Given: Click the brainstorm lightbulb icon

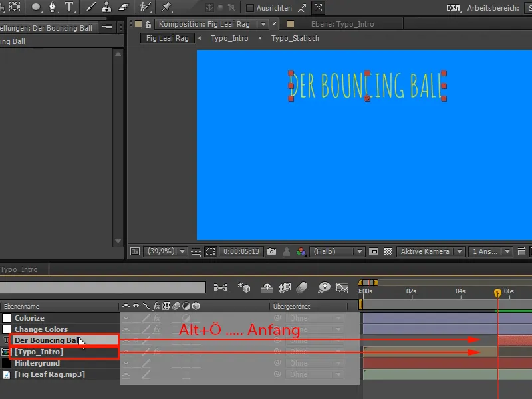Looking at the screenshot, I should pos(324,288).
